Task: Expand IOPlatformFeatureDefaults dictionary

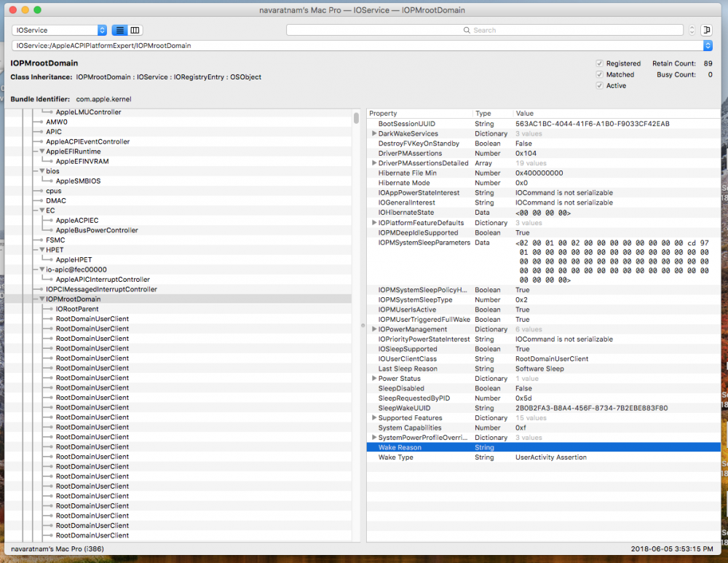Action: coord(373,223)
